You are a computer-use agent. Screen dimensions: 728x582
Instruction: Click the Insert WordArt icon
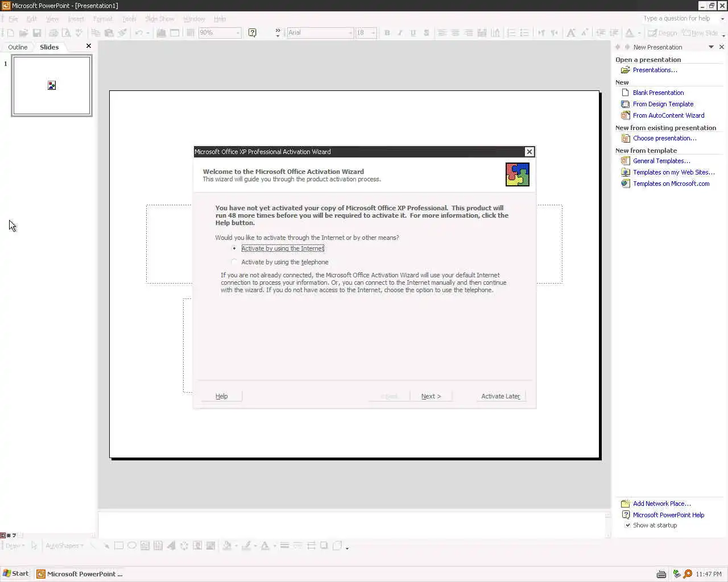171,546
